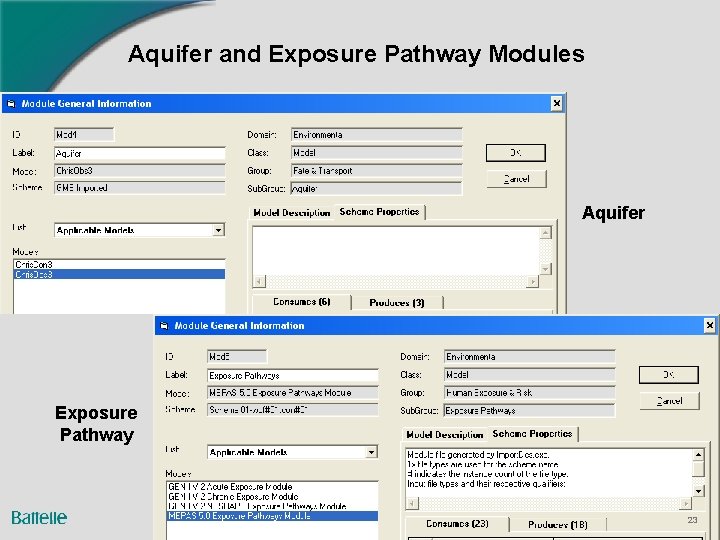720x540 pixels.
Task: Click the SubGroup field showing Aquifer
Action: tap(377, 189)
